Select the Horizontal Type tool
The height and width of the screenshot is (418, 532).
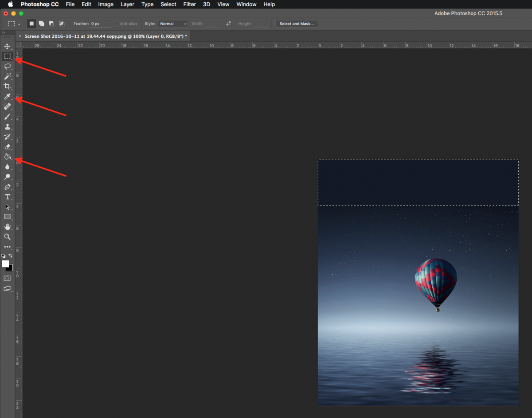coord(7,197)
